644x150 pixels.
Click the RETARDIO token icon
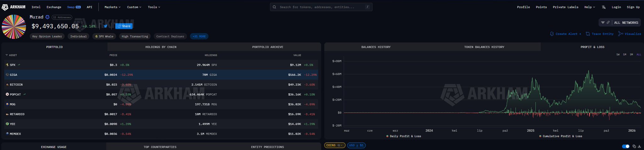click(x=7, y=114)
